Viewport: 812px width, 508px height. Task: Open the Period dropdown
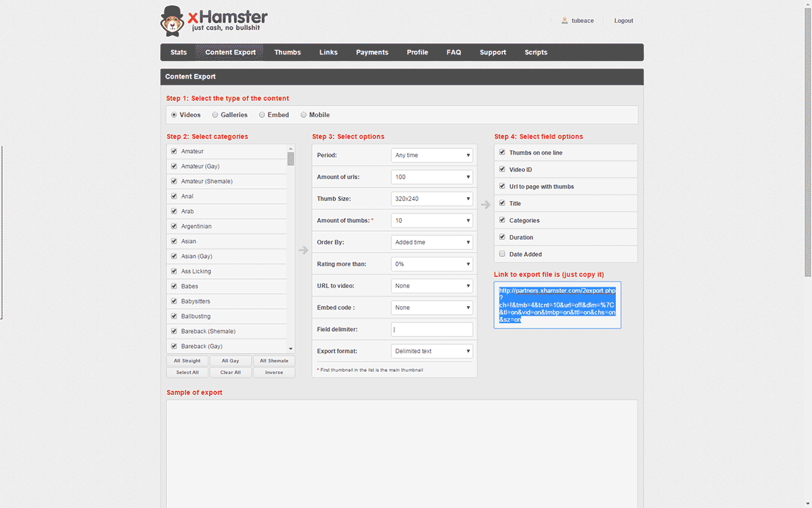pos(432,155)
